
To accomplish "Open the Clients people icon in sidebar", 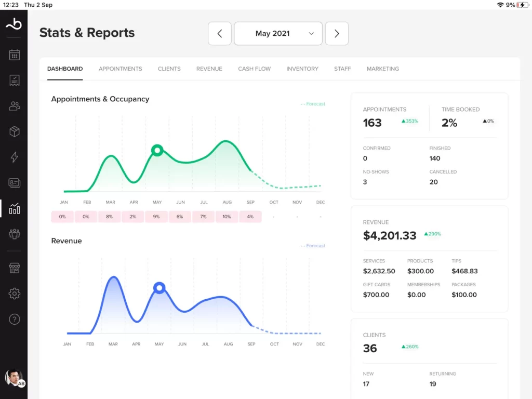I will [14, 106].
